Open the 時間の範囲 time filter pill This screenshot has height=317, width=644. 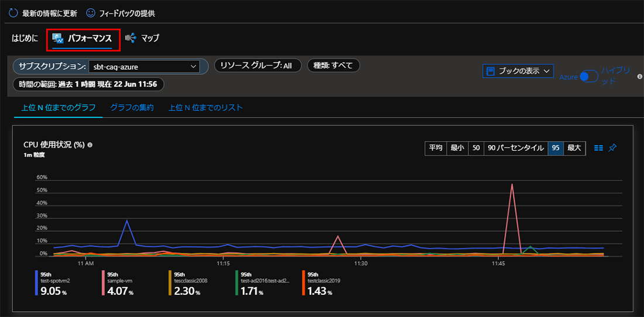tap(88, 84)
